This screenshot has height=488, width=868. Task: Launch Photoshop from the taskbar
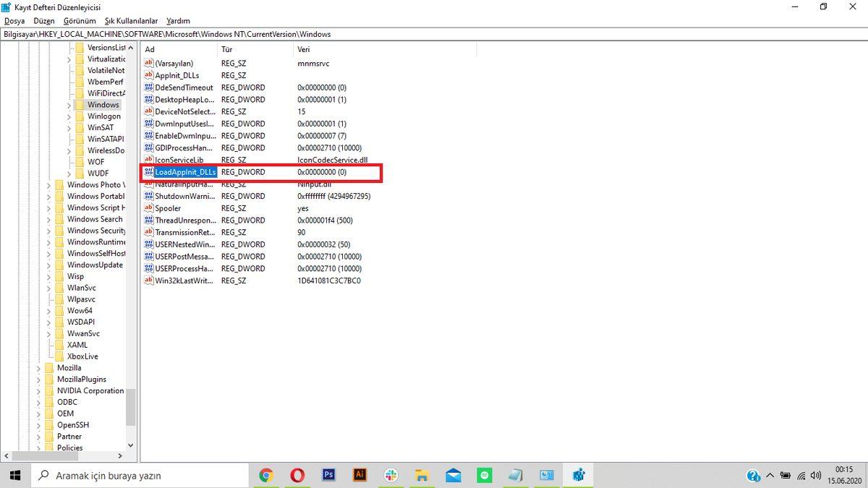coord(328,475)
